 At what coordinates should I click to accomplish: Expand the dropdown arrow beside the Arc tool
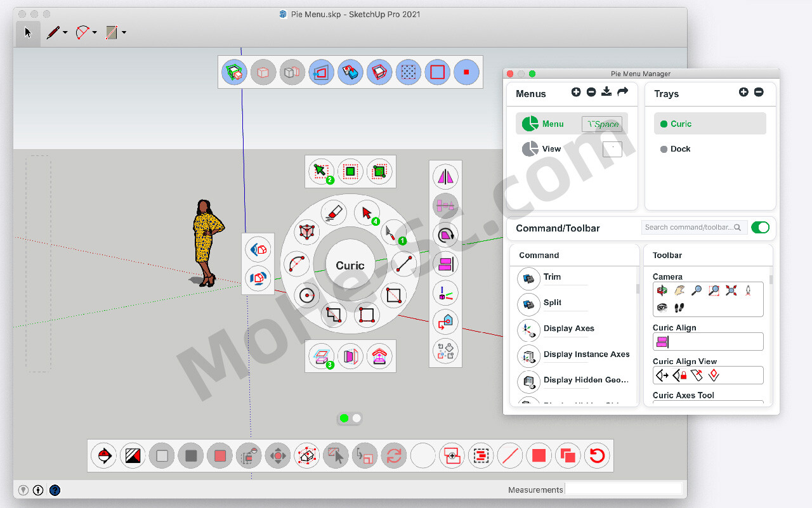[x=95, y=33]
